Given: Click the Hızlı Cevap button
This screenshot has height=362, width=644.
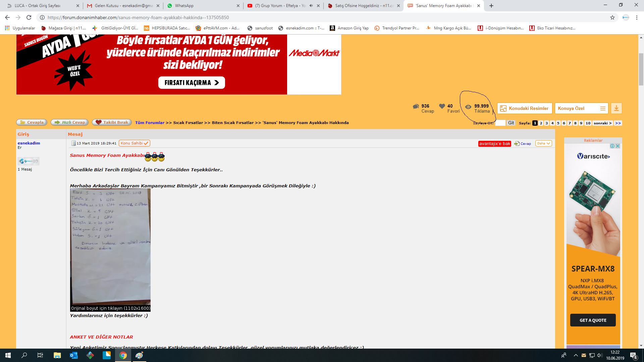Looking at the screenshot, I should point(69,122).
